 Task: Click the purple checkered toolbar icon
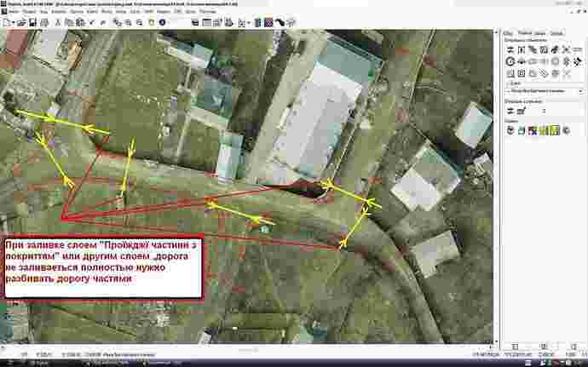click(268, 23)
